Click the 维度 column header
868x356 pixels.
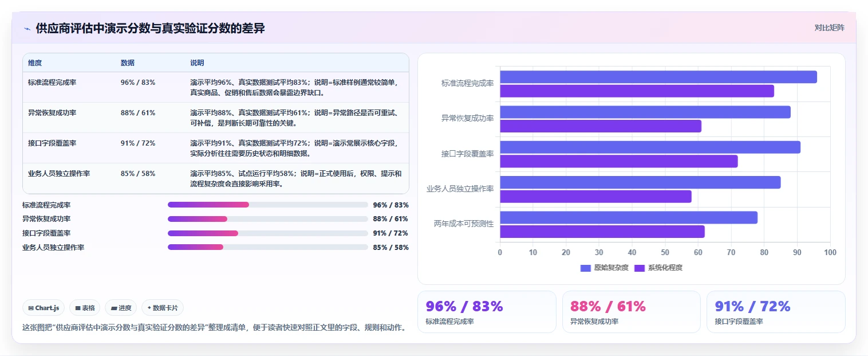(35, 63)
